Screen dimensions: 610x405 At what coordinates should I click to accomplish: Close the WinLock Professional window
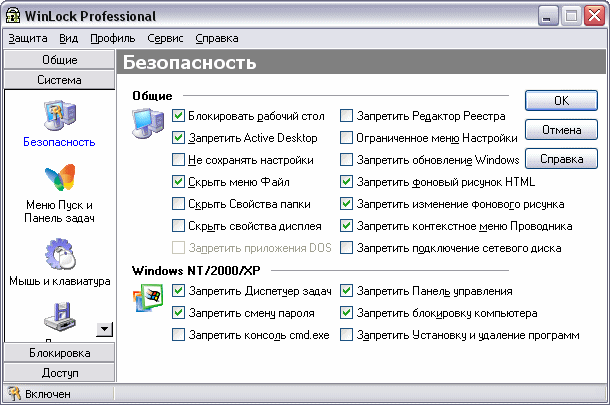(x=594, y=16)
